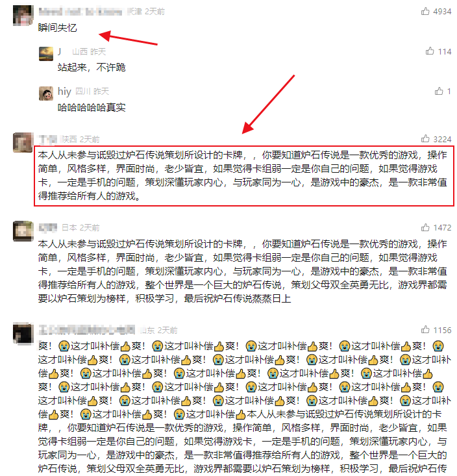Open avatar of the last commenter
The image size is (457, 476).
tap(23, 333)
